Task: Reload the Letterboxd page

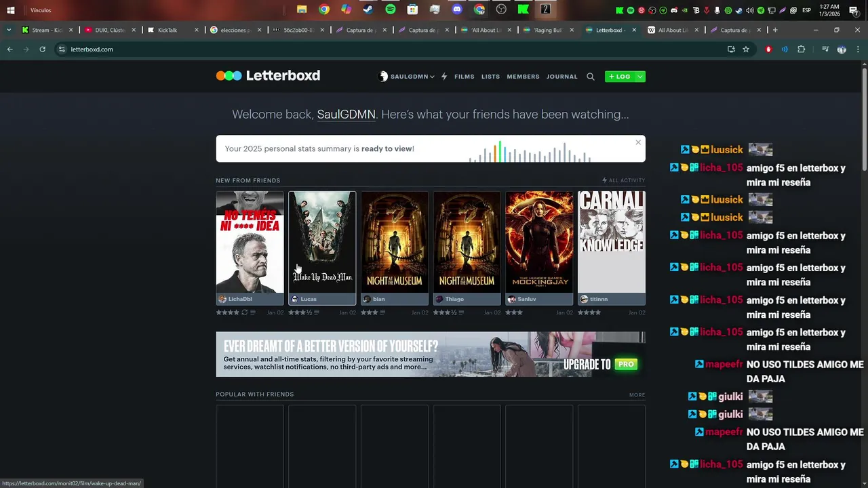Action: [42, 49]
